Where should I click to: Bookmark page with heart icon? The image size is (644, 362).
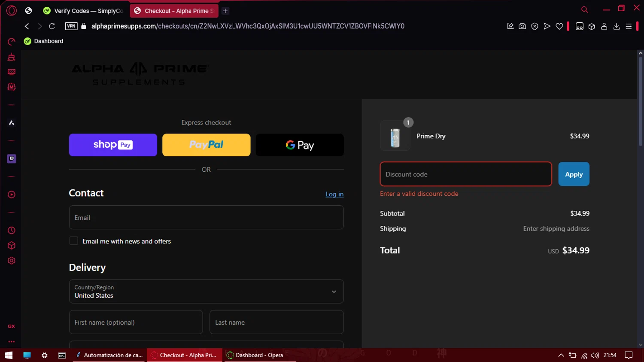559,26
